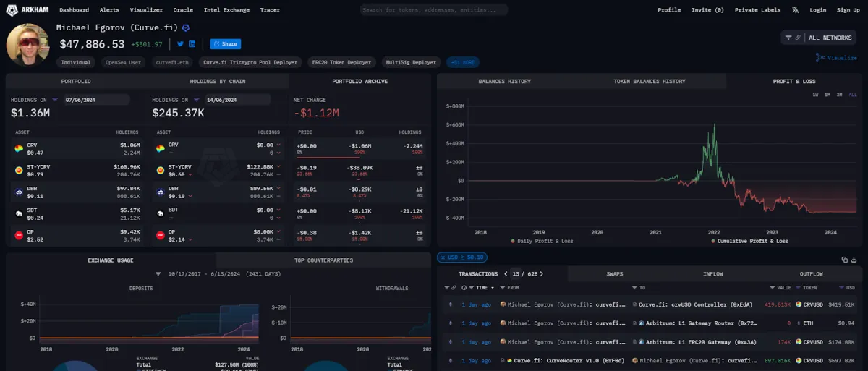
Task: Select the Portfolio Archive tab
Action: [x=359, y=82]
